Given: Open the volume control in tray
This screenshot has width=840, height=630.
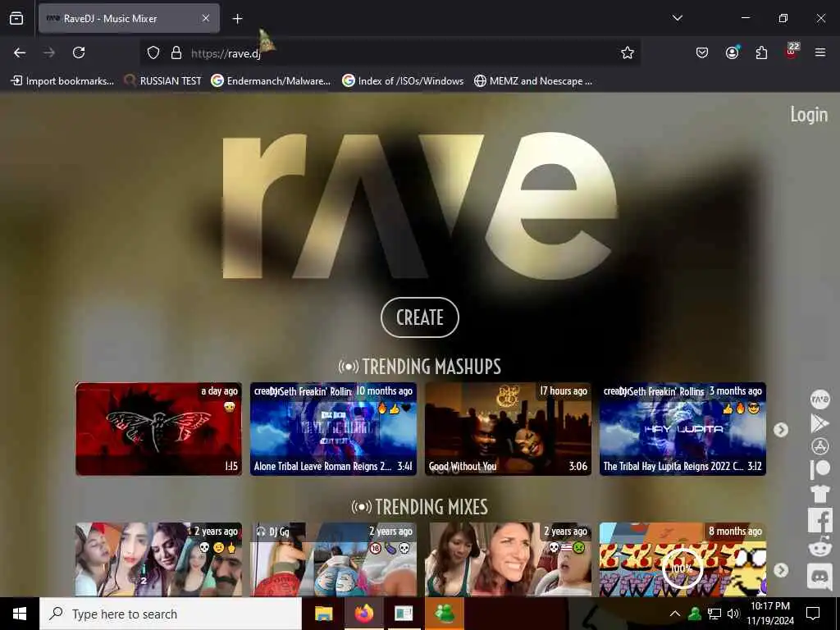Looking at the screenshot, I should [733, 614].
